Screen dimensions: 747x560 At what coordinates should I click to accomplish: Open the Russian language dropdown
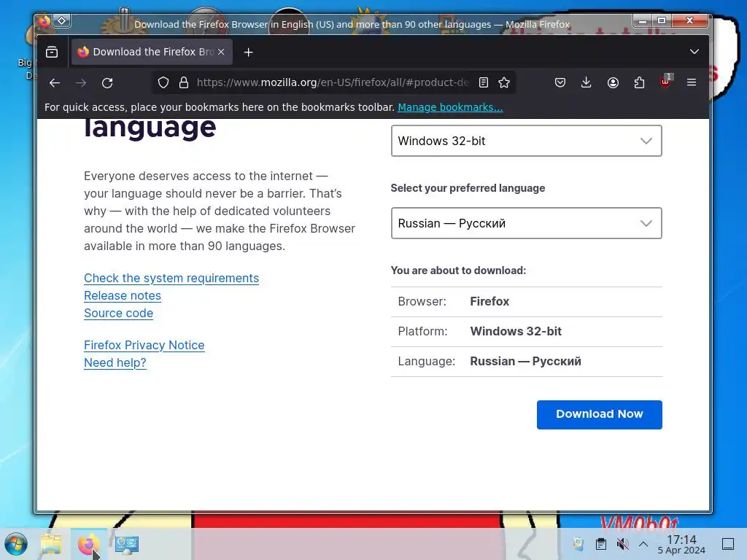point(527,223)
